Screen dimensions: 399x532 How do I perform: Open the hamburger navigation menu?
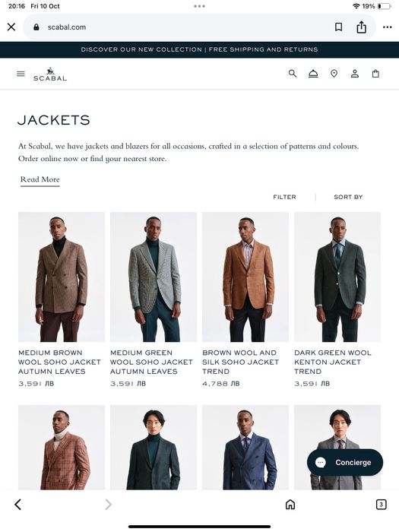point(21,74)
